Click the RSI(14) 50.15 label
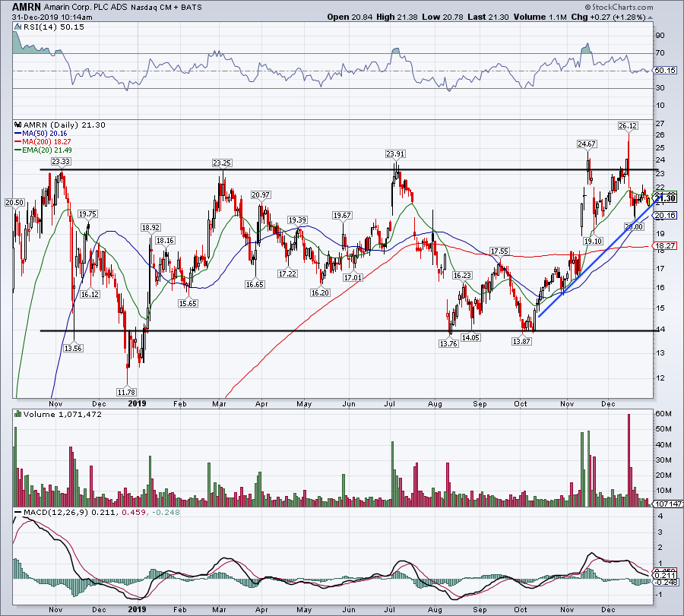684x616 pixels. pyautogui.click(x=53, y=27)
